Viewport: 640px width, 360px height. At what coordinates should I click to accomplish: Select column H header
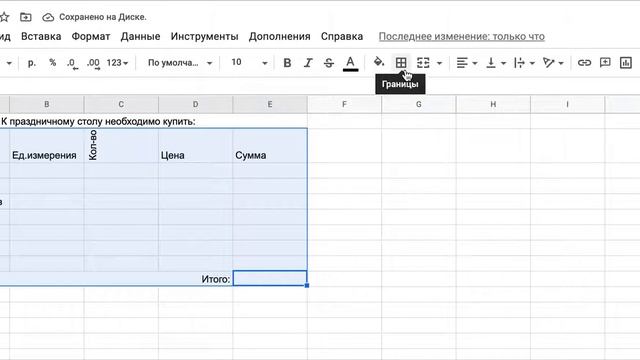tap(493, 104)
